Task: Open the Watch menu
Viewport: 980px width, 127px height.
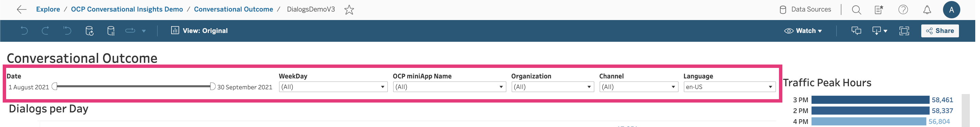Action: pos(803,31)
